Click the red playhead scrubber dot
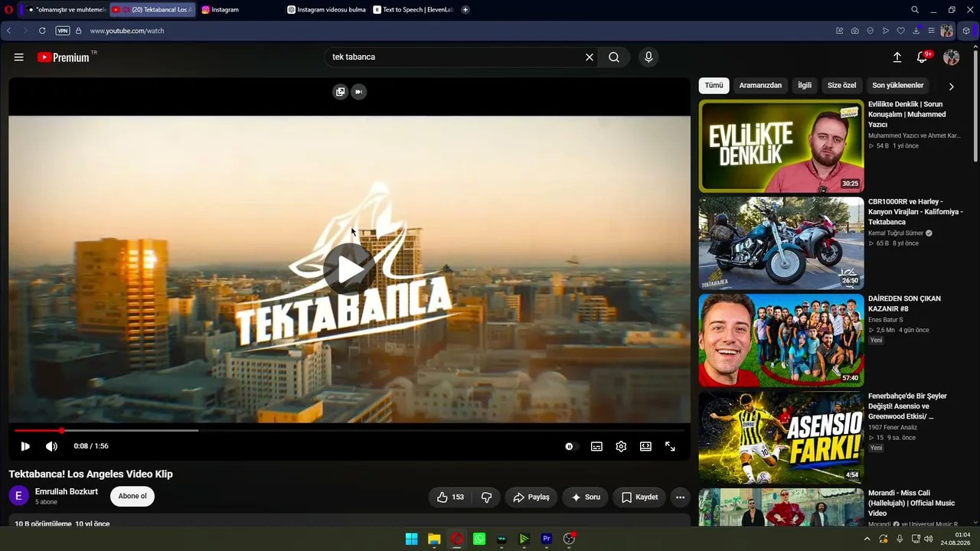The height and width of the screenshot is (551, 980). (x=61, y=431)
